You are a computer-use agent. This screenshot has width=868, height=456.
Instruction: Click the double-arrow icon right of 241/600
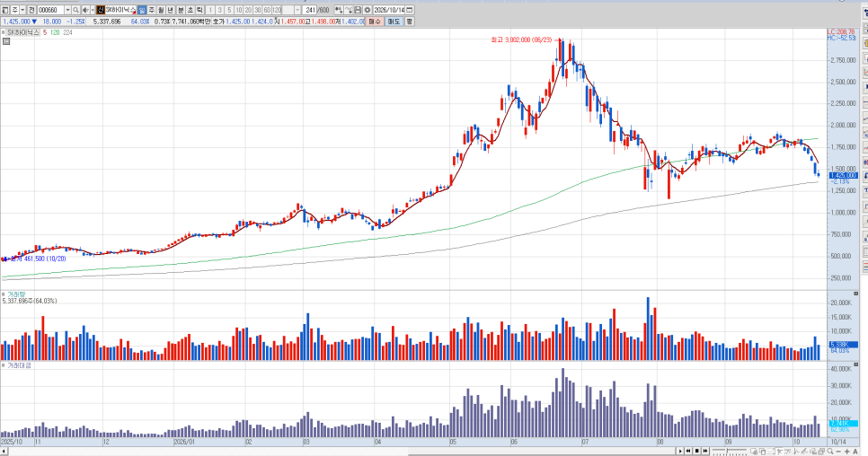[338, 10]
